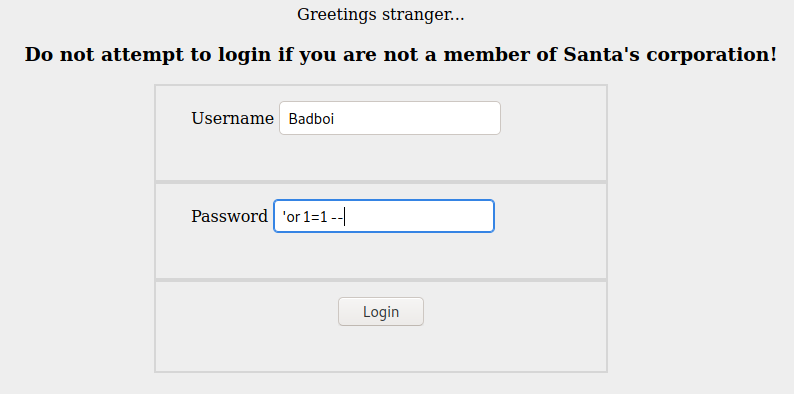This screenshot has width=794, height=394.
Task: Click divider between Username and Password sections
Action: pos(381,182)
